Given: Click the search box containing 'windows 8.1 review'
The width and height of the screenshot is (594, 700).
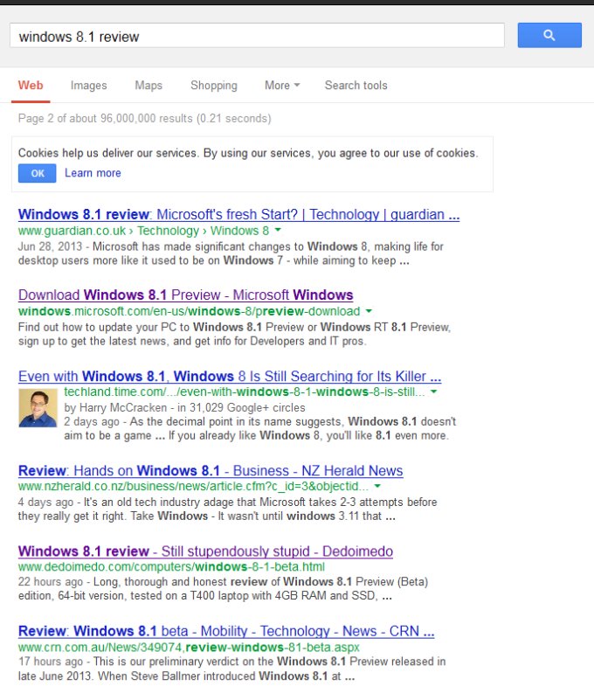Looking at the screenshot, I should coord(257,35).
